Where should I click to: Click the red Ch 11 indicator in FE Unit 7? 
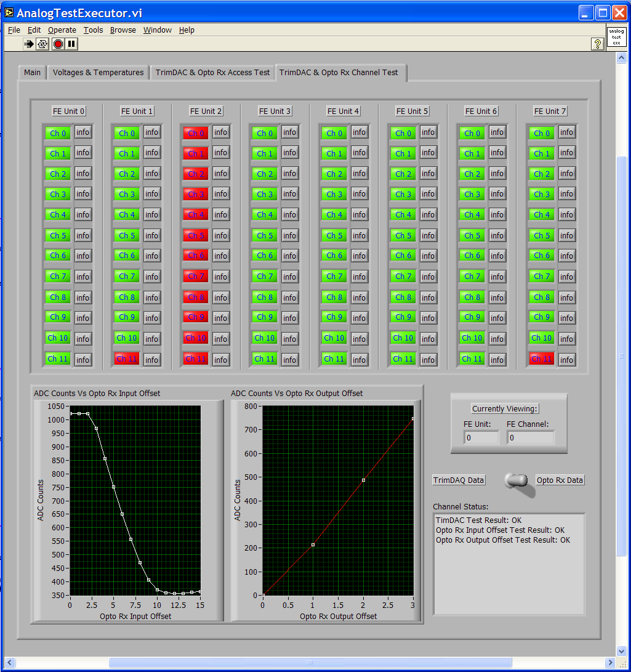tap(541, 359)
